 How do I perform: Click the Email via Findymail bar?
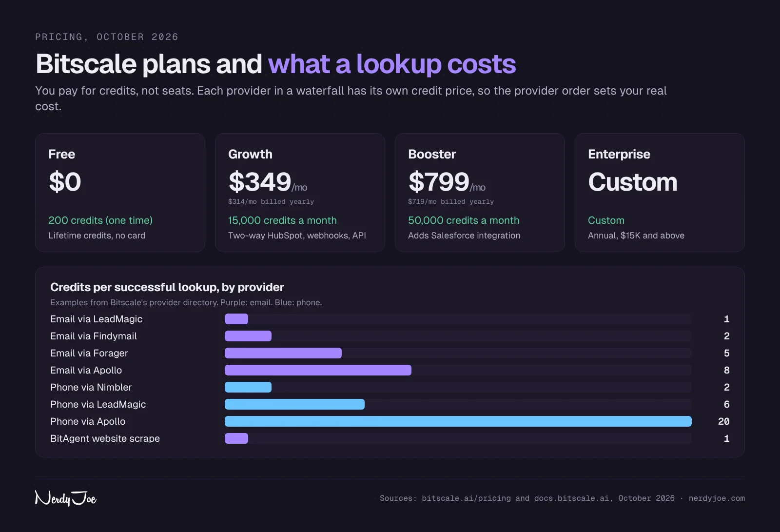(248, 336)
